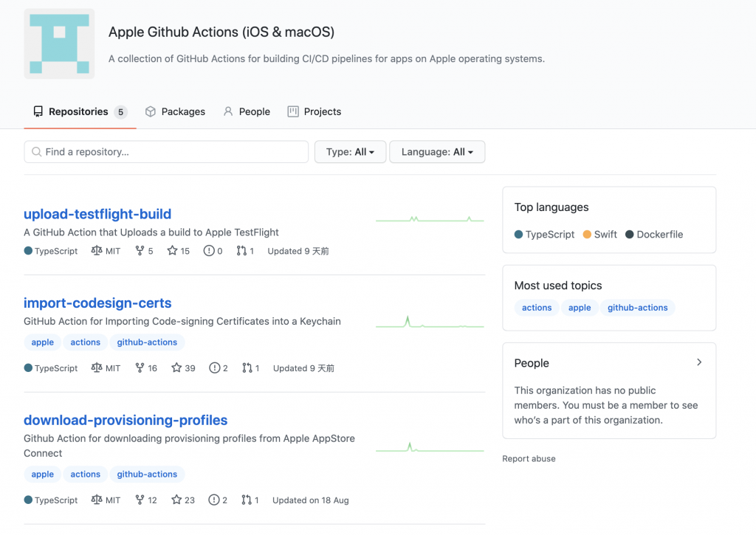
Task: Click the issues icon for upload-testflight-build
Action: 209,251
